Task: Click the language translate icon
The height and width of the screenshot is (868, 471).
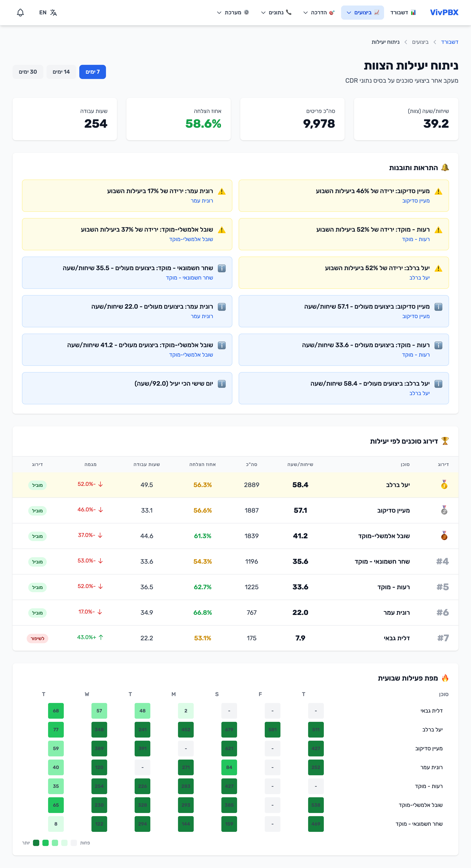Action: click(54, 12)
